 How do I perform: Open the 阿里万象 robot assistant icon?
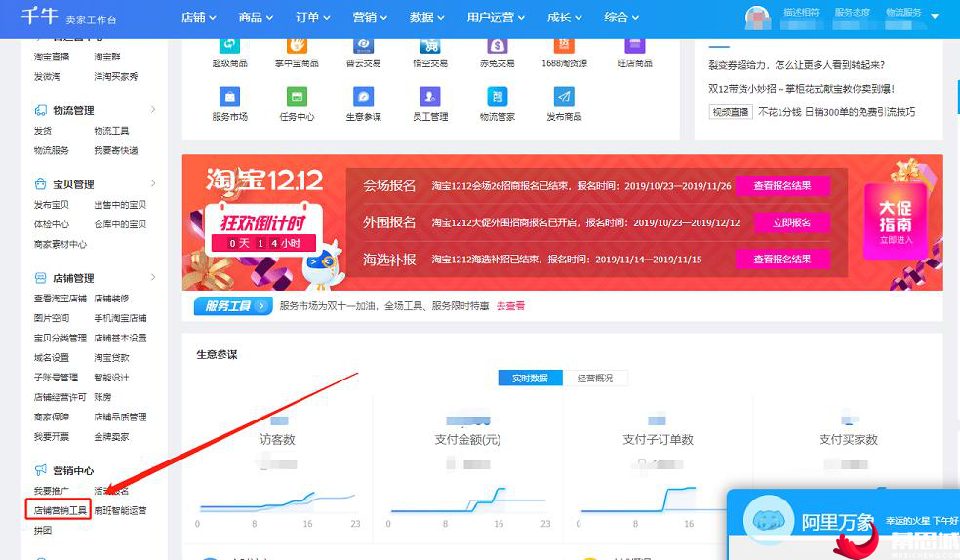click(769, 520)
